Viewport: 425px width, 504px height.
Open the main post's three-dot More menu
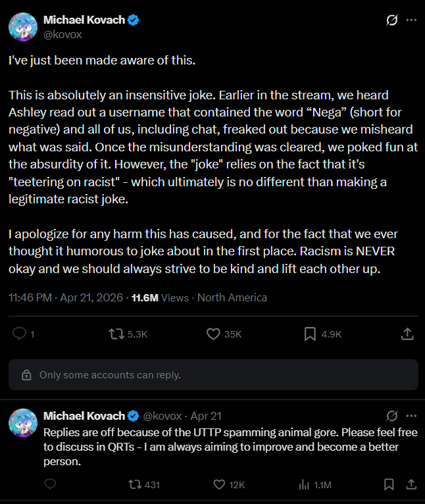[411, 21]
